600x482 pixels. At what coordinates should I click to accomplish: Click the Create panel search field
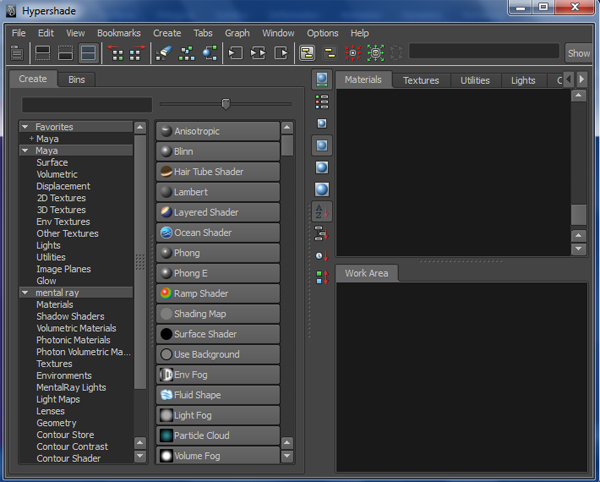click(x=87, y=105)
